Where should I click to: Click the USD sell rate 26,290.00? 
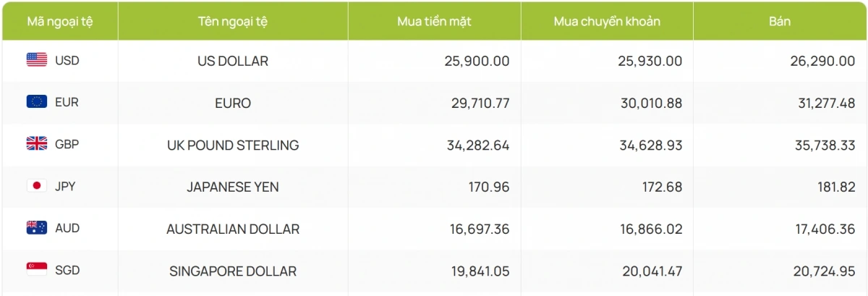pyautogui.click(x=822, y=61)
